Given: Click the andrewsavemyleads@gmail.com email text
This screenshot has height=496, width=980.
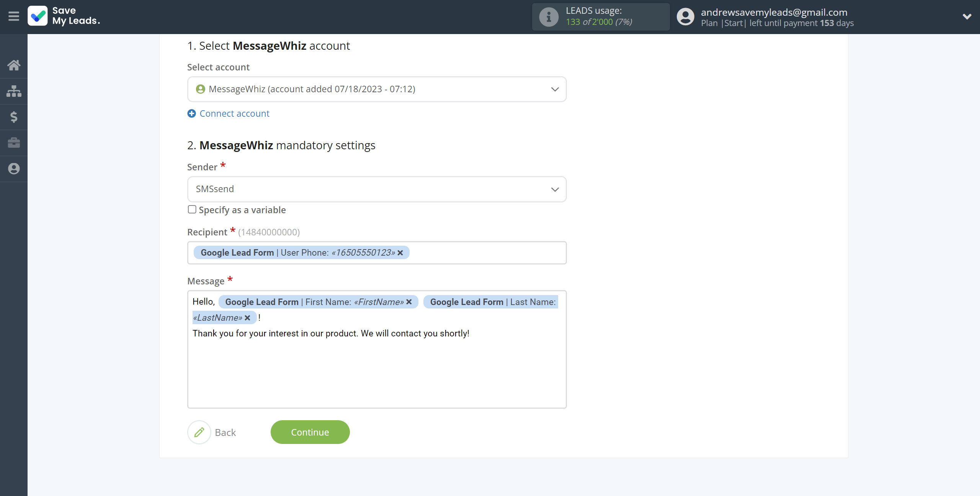Looking at the screenshot, I should [774, 12].
